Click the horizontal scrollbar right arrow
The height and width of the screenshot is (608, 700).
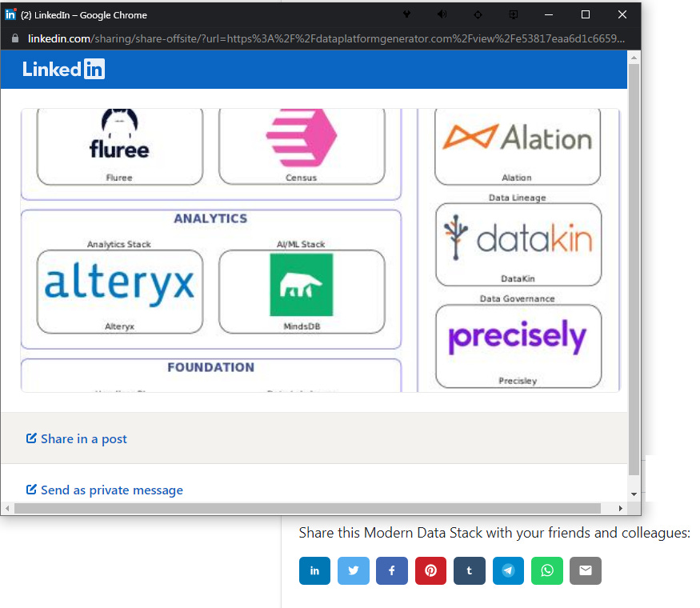click(622, 507)
